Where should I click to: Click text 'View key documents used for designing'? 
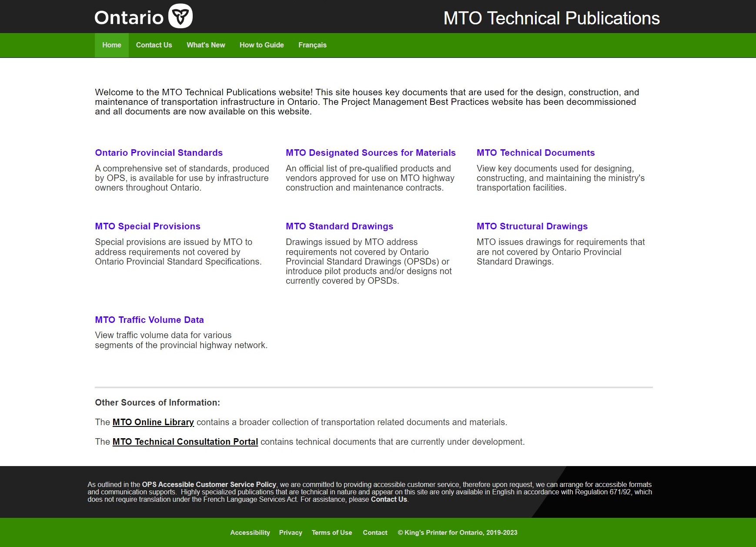click(561, 178)
